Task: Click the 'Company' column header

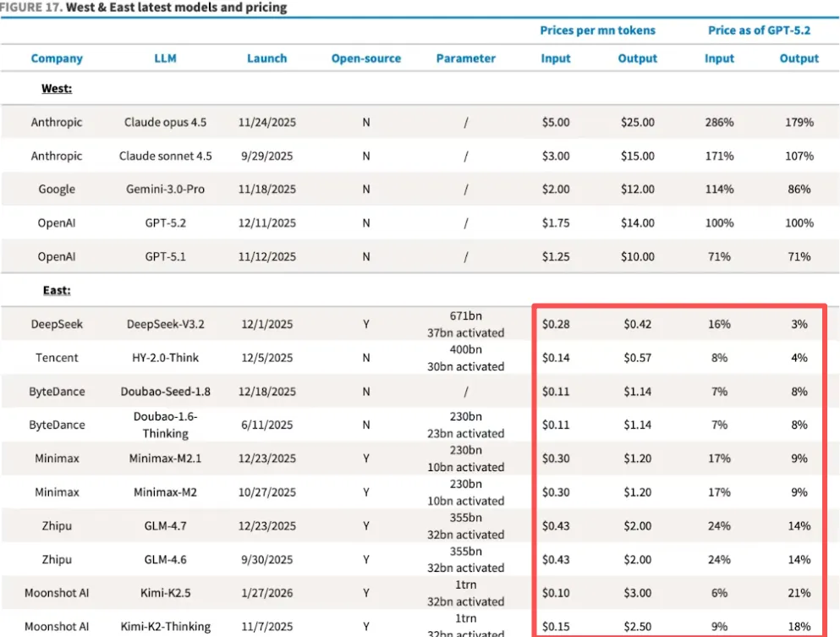Action: click(x=57, y=58)
